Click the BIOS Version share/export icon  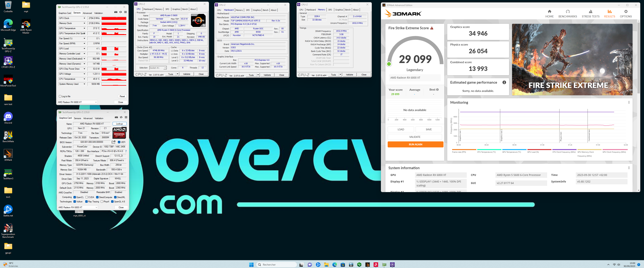114,142
